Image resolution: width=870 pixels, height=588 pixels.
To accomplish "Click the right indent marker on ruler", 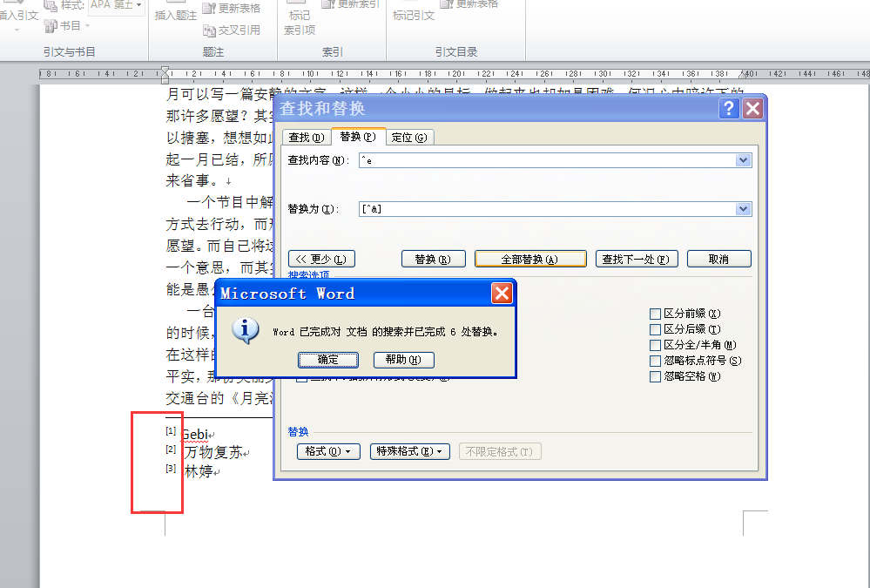I will click(743, 74).
